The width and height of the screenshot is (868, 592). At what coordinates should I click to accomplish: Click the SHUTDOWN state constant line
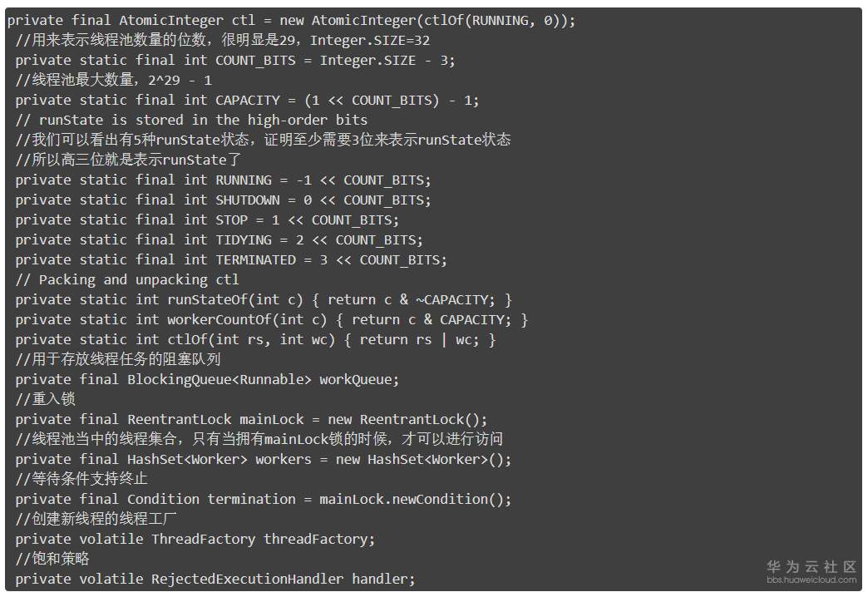[222, 200]
